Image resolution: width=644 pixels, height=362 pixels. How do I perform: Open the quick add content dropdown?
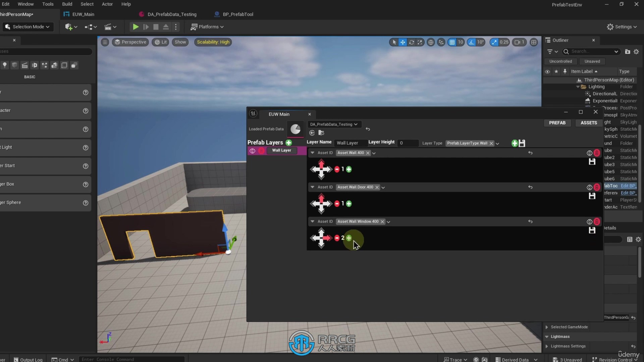[x=71, y=27]
